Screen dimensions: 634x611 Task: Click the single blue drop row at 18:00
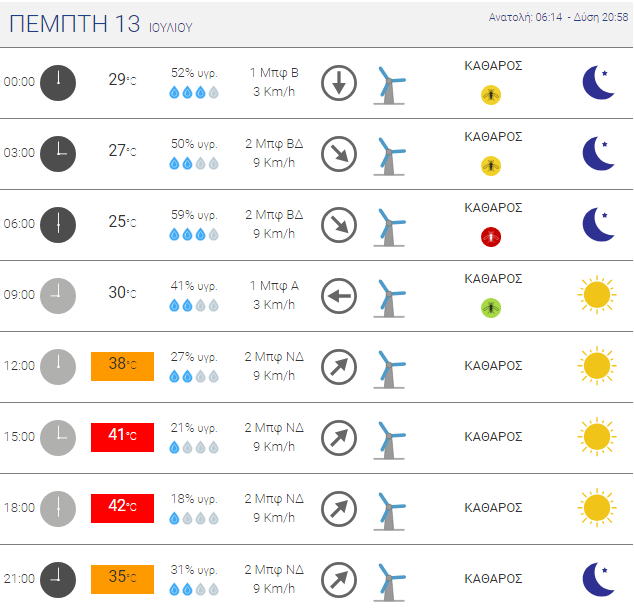tap(194, 518)
